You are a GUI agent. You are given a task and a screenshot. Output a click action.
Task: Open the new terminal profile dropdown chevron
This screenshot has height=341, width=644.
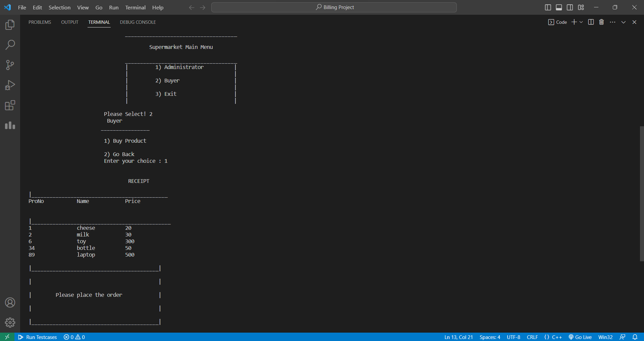(581, 22)
